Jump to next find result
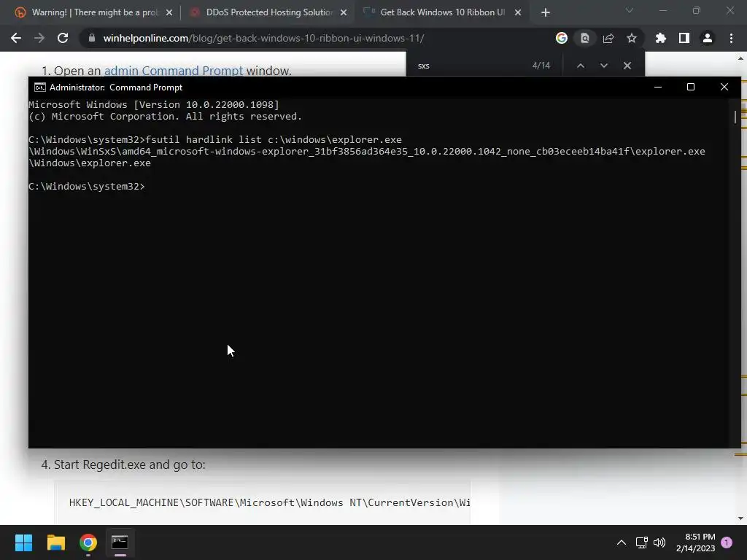747x560 pixels. coord(603,66)
